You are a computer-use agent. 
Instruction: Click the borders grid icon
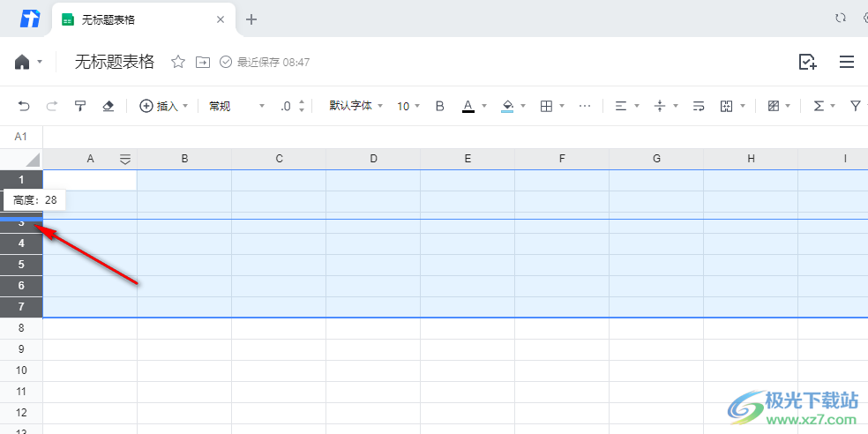tap(546, 106)
